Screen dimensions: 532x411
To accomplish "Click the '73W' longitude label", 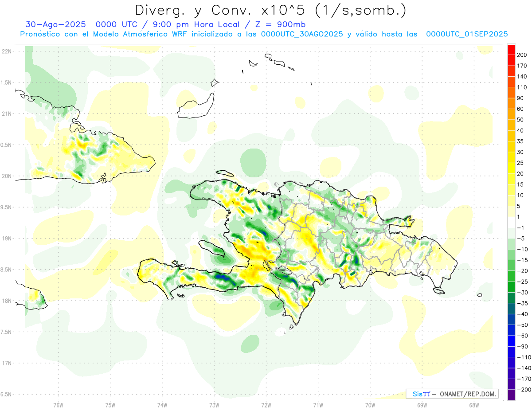I will pyautogui.click(x=214, y=404).
